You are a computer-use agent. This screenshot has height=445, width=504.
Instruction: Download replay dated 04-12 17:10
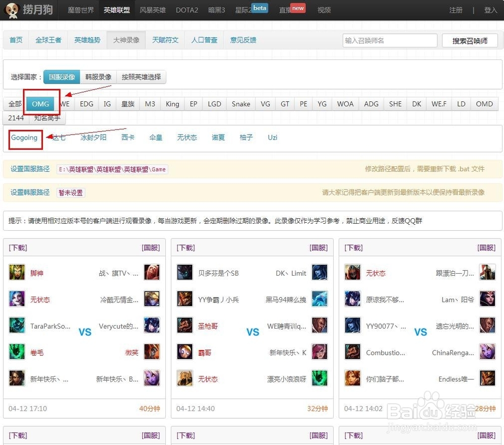(x=18, y=248)
